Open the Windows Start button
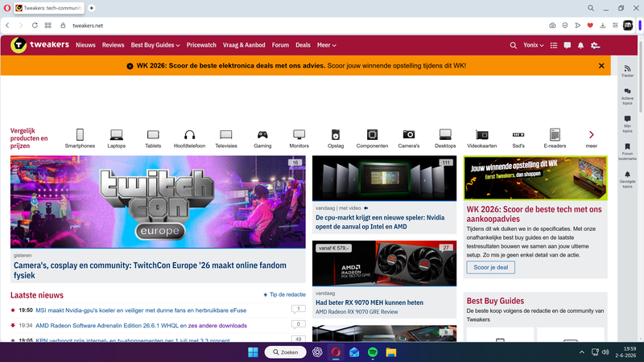Viewport: 644px width, 362px height. click(x=253, y=352)
